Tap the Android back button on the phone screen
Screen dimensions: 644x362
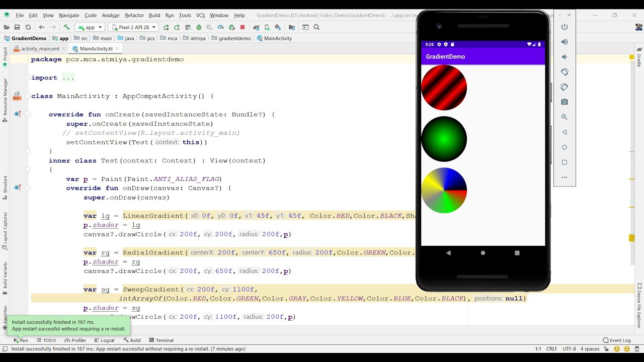449,253
